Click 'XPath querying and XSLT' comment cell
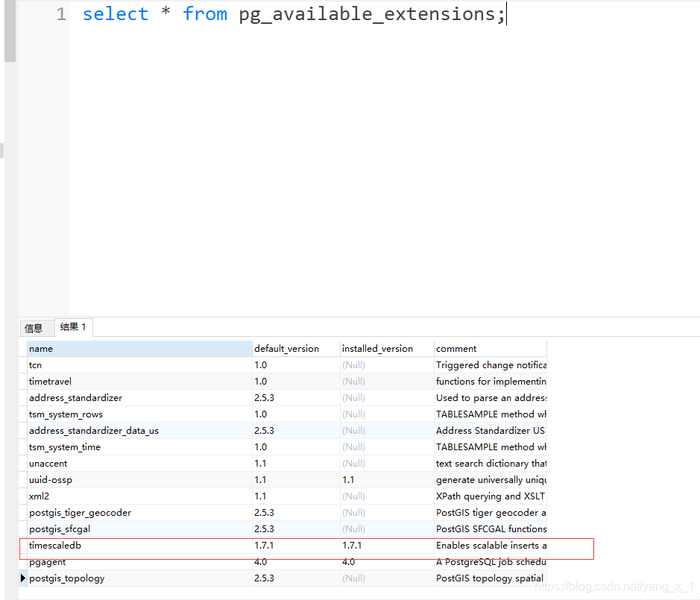 click(x=491, y=496)
